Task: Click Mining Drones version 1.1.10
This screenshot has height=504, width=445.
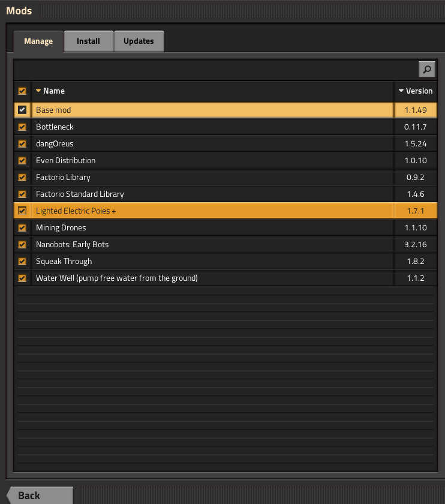Action: 416,227
